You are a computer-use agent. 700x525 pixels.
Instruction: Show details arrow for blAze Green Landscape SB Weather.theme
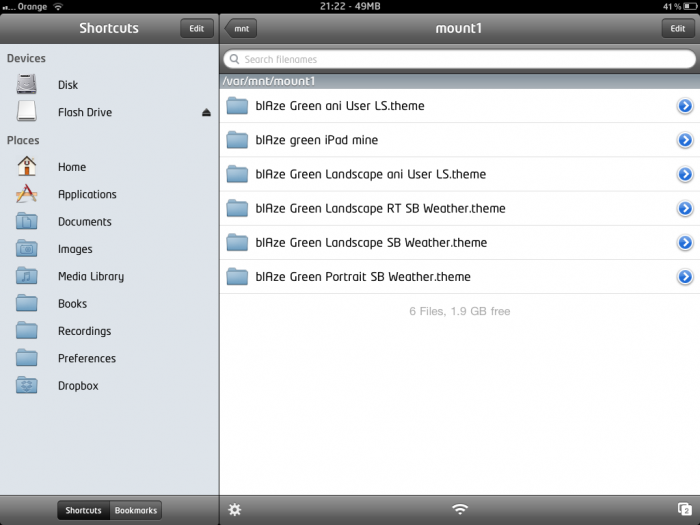tap(685, 242)
